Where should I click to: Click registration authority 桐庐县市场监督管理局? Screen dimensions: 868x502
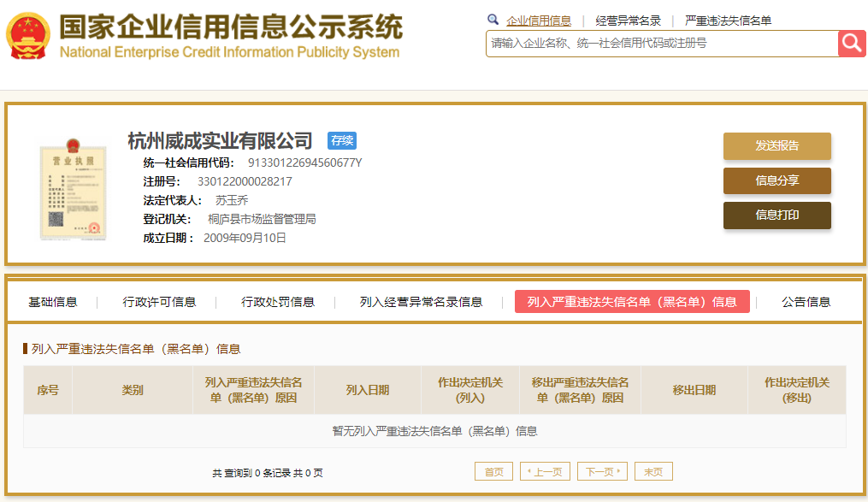tap(262, 219)
